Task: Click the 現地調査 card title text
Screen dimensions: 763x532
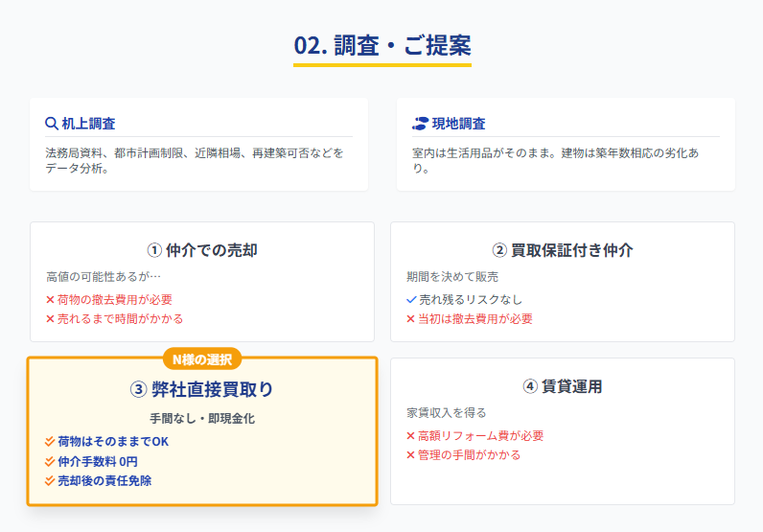Action: point(459,124)
